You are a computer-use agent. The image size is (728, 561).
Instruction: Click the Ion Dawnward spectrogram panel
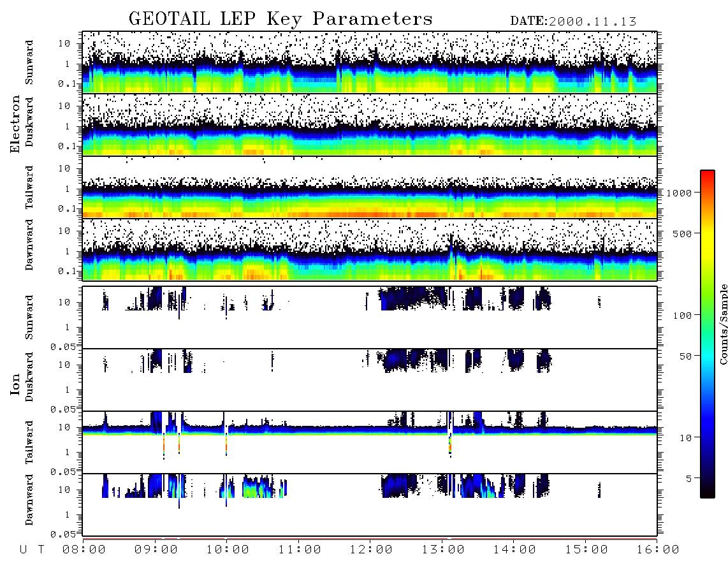click(370, 504)
